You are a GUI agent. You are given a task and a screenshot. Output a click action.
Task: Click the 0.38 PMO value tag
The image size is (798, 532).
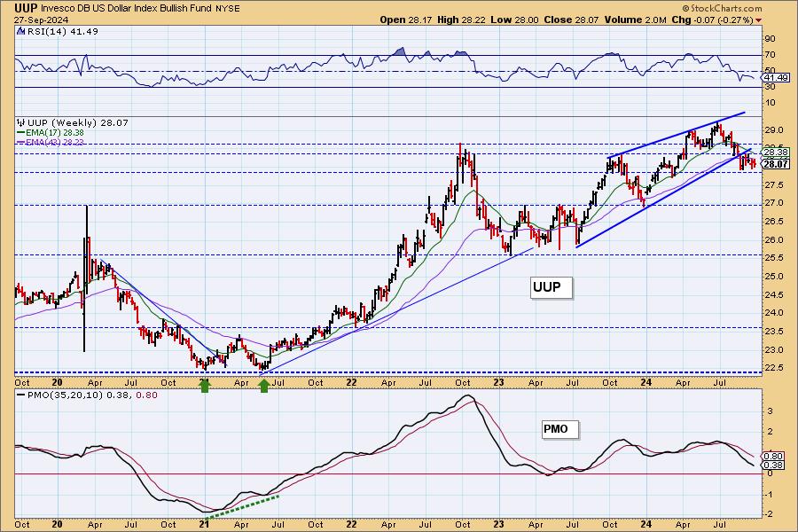[774, 465]
